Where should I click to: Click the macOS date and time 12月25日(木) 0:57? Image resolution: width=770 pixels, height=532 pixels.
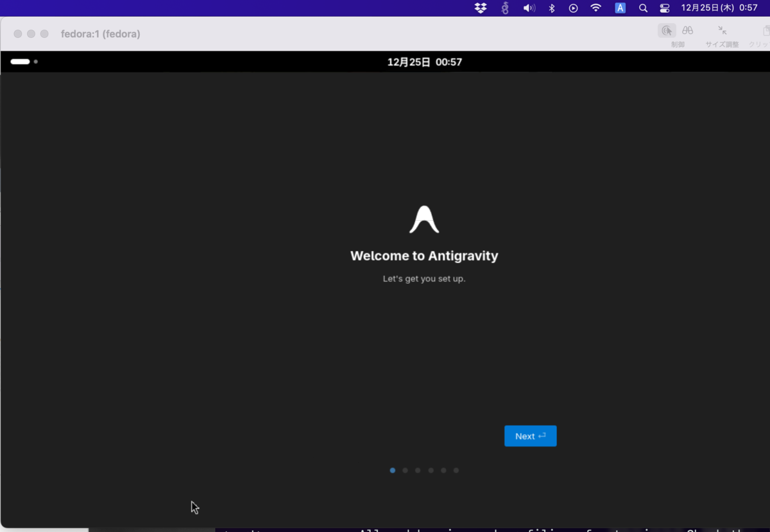click(719, 8)
